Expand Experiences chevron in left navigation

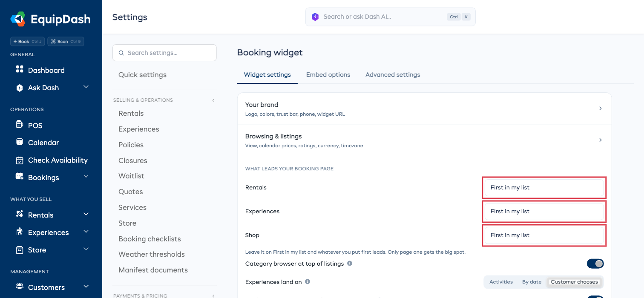[x=86, y=231]
